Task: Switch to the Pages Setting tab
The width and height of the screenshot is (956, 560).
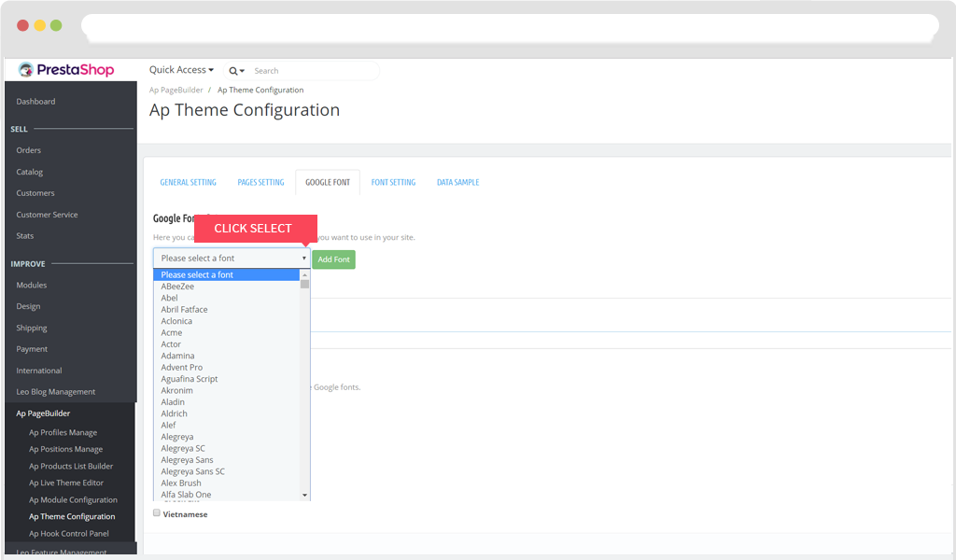Action: point(260,182)
